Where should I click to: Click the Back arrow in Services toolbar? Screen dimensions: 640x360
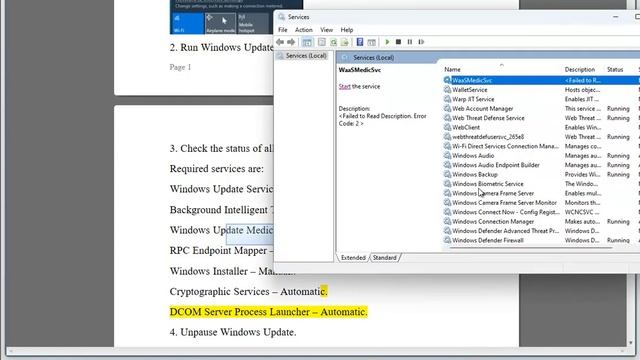(280, 42)
